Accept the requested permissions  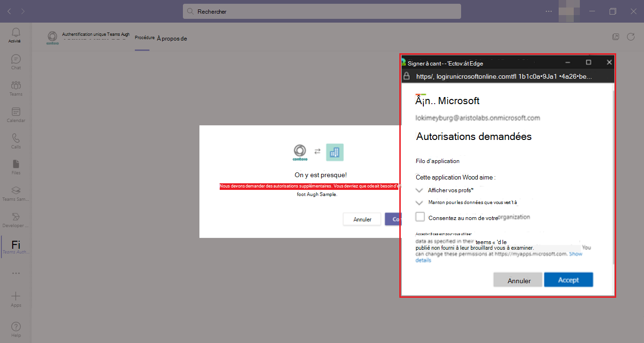(569, 279)
